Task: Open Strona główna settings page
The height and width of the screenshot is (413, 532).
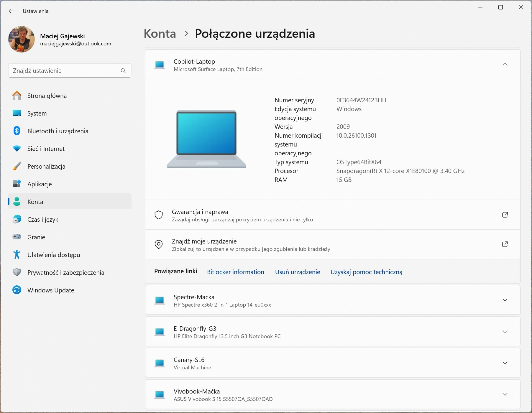Action: click(x=70, y=96)
